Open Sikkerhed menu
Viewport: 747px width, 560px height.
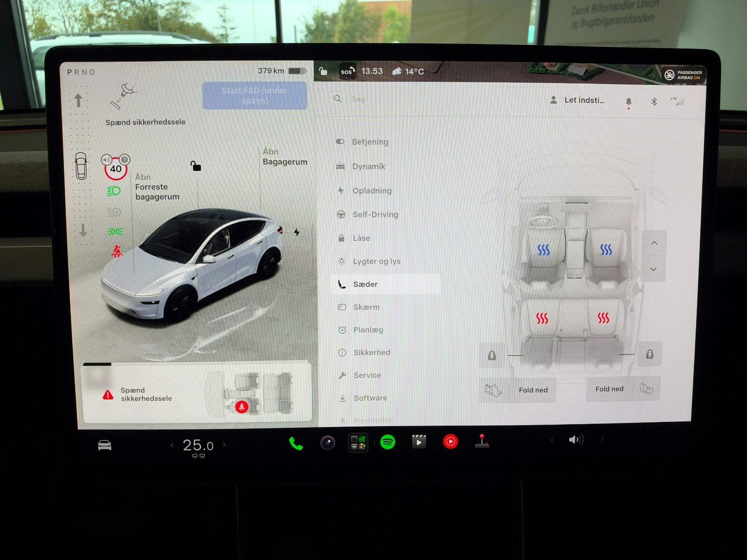pyautogui.click(x=364, y=352)
